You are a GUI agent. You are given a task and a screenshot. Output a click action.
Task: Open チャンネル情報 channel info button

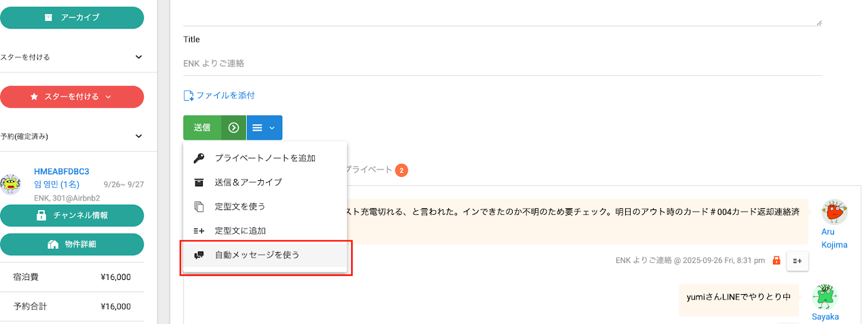click(72, 216)
